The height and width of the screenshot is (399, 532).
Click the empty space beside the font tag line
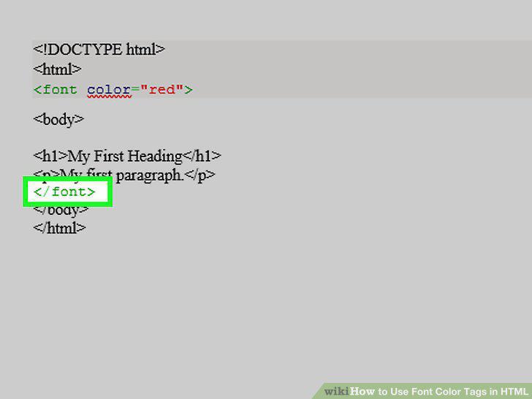[360, 90]
